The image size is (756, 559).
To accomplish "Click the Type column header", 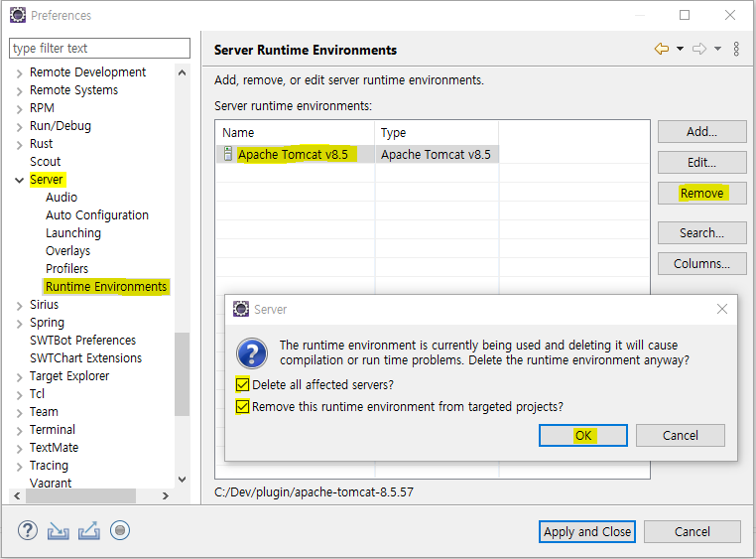I will (437, 133).
